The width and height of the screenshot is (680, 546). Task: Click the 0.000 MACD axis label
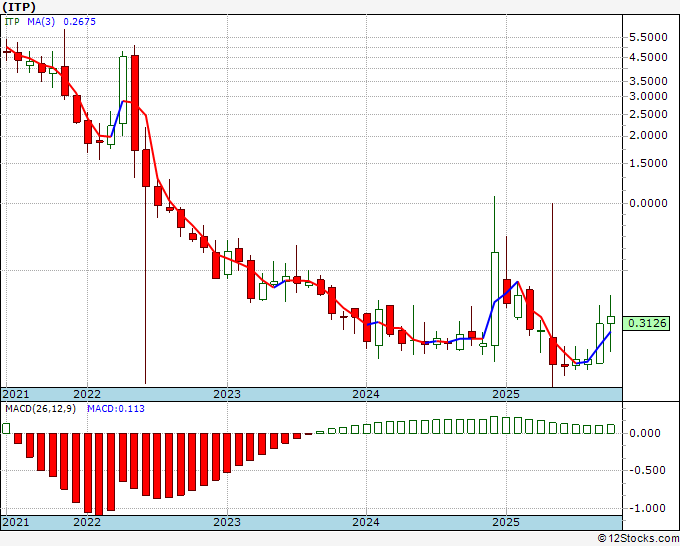pos(645,433)
